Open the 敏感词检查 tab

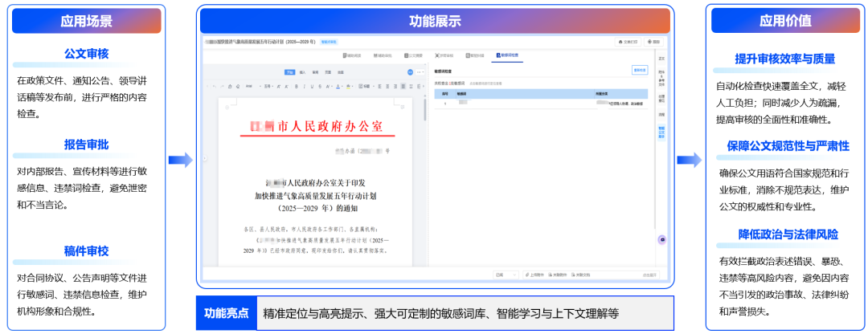pos(507,55)
